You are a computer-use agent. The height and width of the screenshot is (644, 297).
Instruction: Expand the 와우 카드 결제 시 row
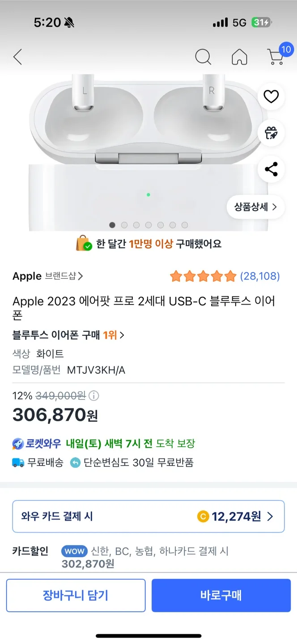click(x=148, y=517)
